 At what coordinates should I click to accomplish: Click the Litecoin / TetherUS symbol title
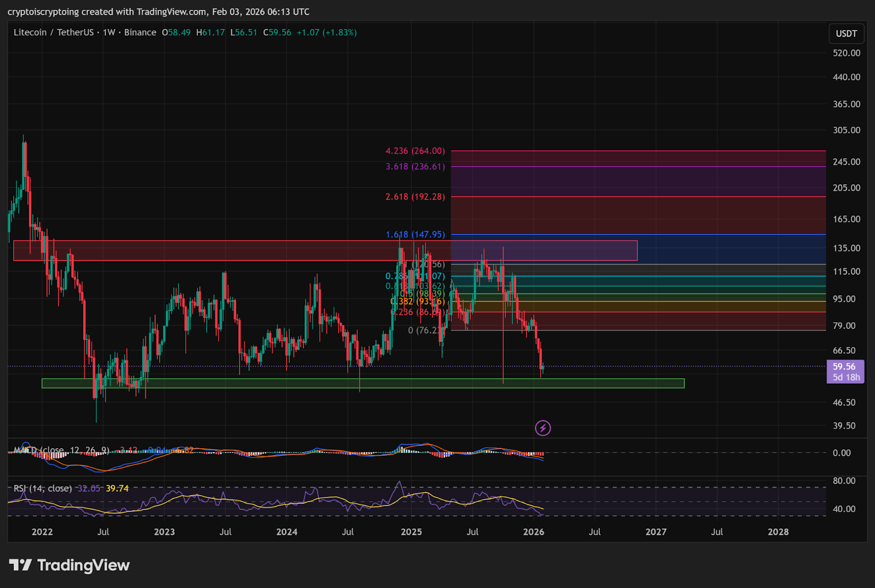coord(54,33)
